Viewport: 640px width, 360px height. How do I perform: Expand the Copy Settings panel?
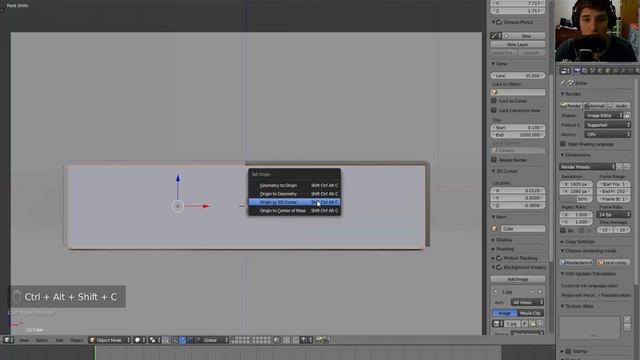tap(562, 242)
